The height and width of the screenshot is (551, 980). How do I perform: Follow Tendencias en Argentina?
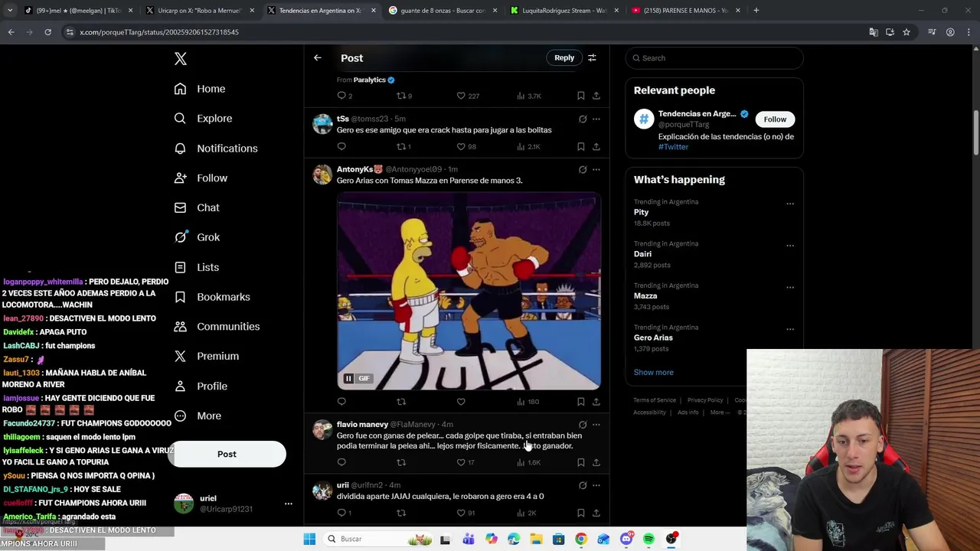775,119
